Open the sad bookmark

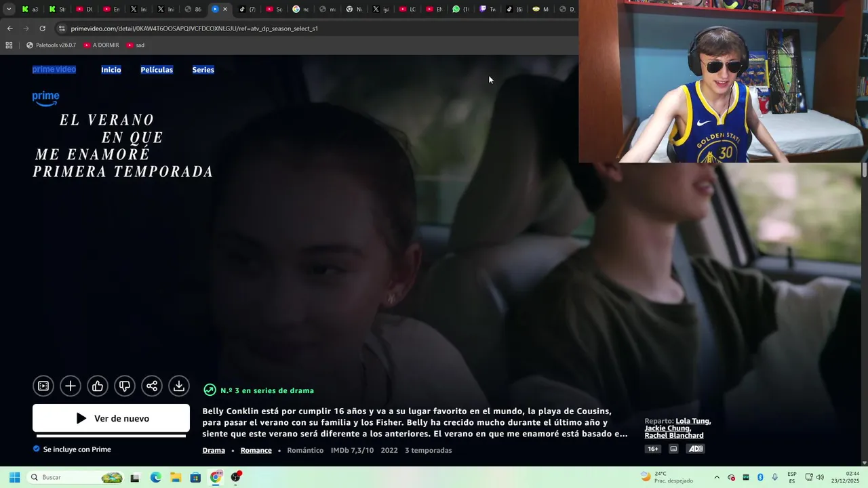[x=136, y=45]
